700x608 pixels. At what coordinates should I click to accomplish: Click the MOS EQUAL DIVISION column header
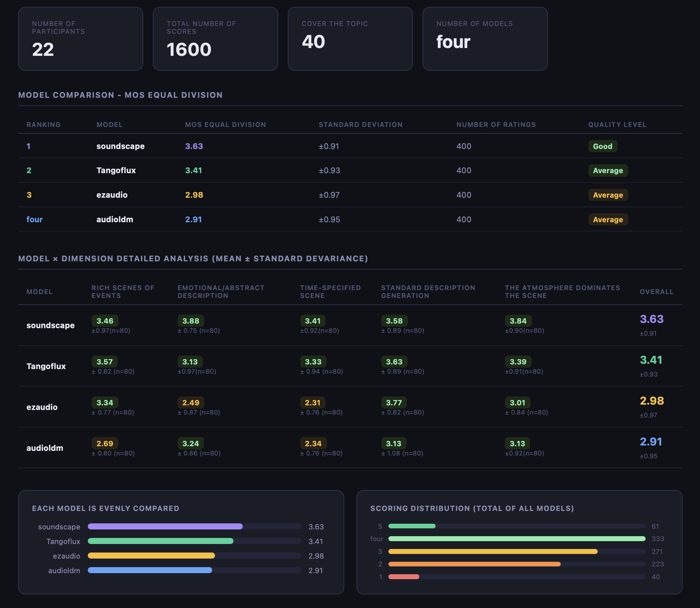(226, 124)
